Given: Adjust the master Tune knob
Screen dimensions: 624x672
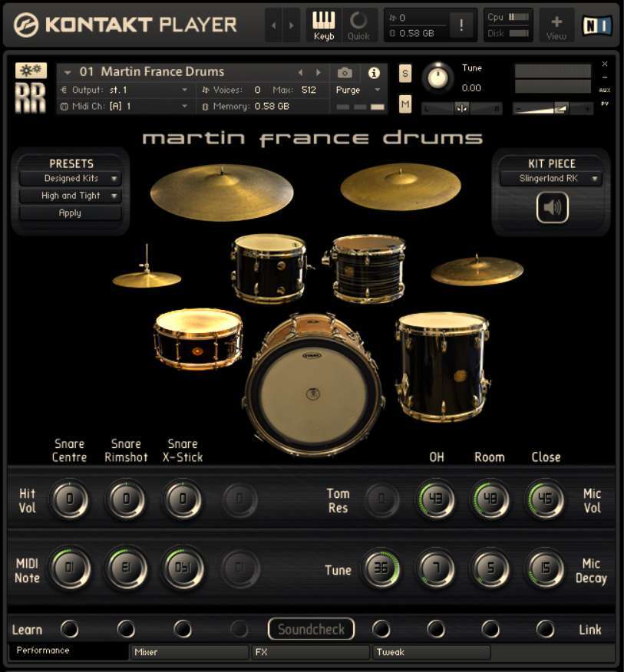Looking at the screenshot, I should (x=437, y=78).
